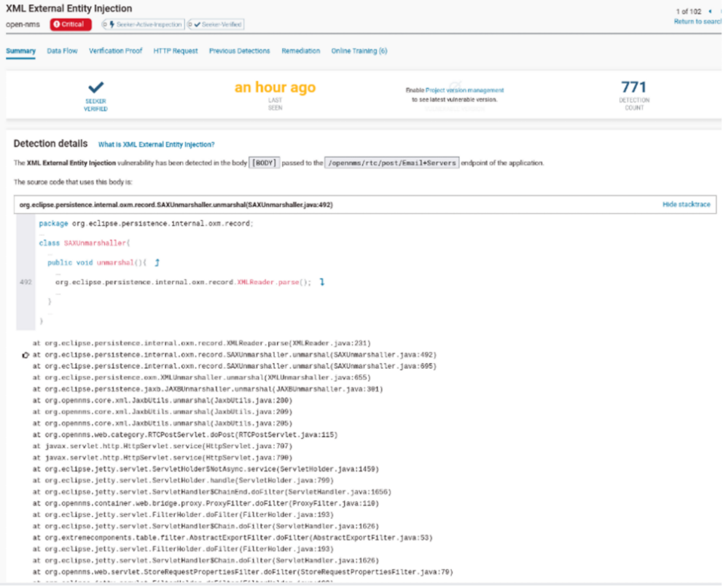Click the broken link icon above Project version management
This screenshot has width=723, height=588.
pyautogui.click(x=456, y=84)
